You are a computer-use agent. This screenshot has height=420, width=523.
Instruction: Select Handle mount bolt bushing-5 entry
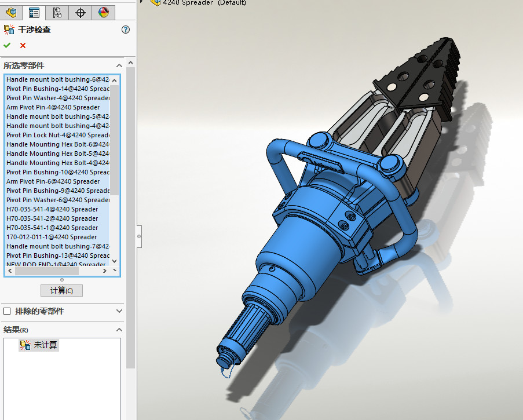[58, 116]
